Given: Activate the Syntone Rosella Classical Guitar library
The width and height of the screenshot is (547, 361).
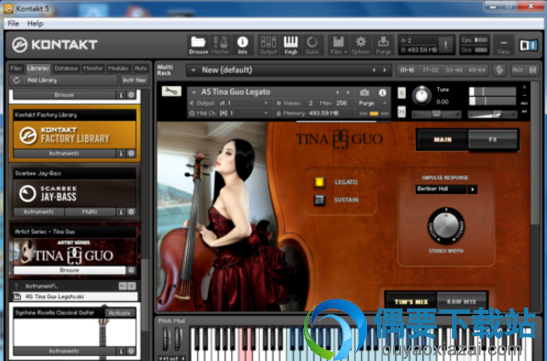Looking at the screenshot, I should coord(120,313).
